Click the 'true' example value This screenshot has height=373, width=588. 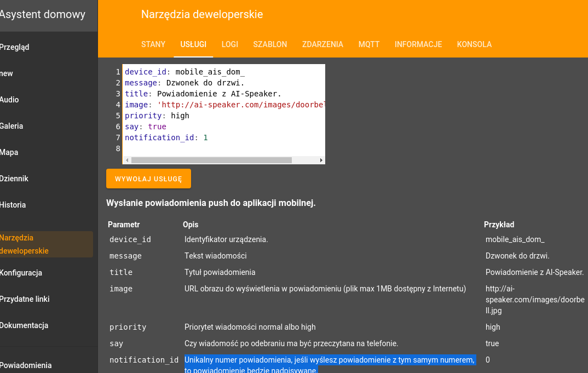coord(492,344)
